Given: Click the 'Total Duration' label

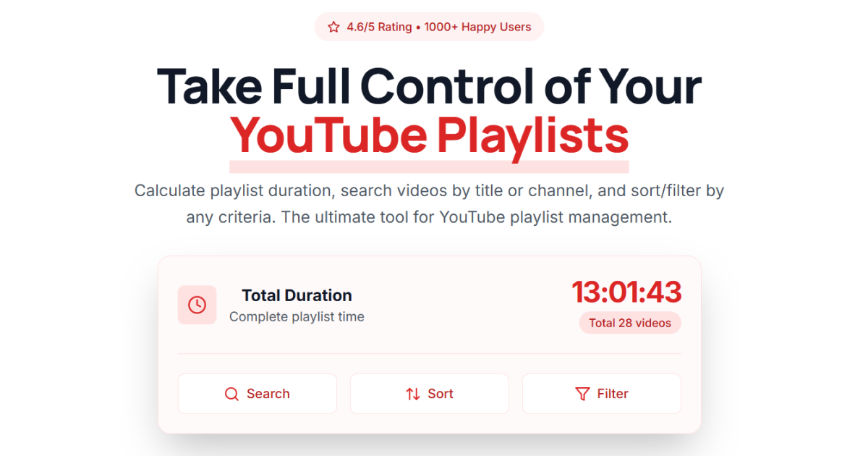Looking at the screenshot, I should coord(297,295).
